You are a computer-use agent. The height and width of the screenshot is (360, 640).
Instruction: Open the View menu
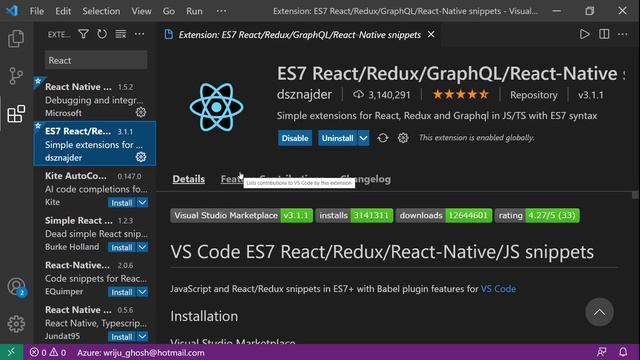click(x=141, y=11)
